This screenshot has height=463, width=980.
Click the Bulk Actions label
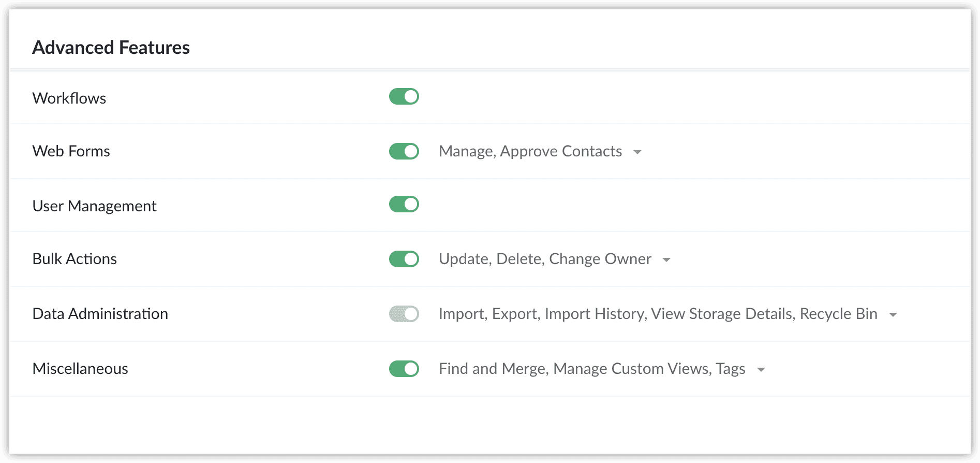(75, 259)
